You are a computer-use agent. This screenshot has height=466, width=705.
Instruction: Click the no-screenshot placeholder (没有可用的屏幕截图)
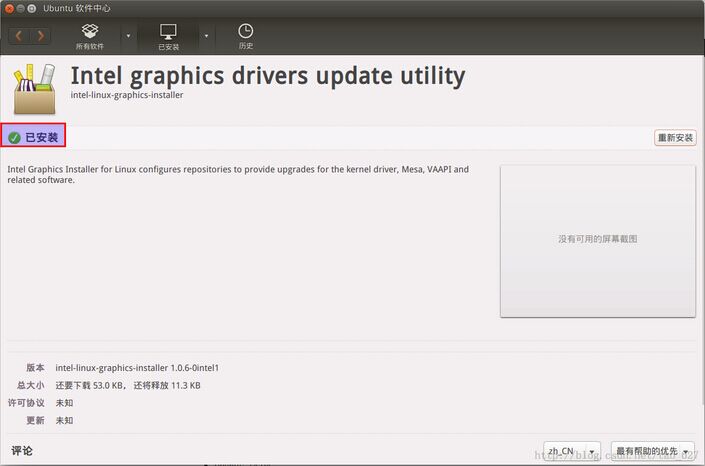point(598,241)
